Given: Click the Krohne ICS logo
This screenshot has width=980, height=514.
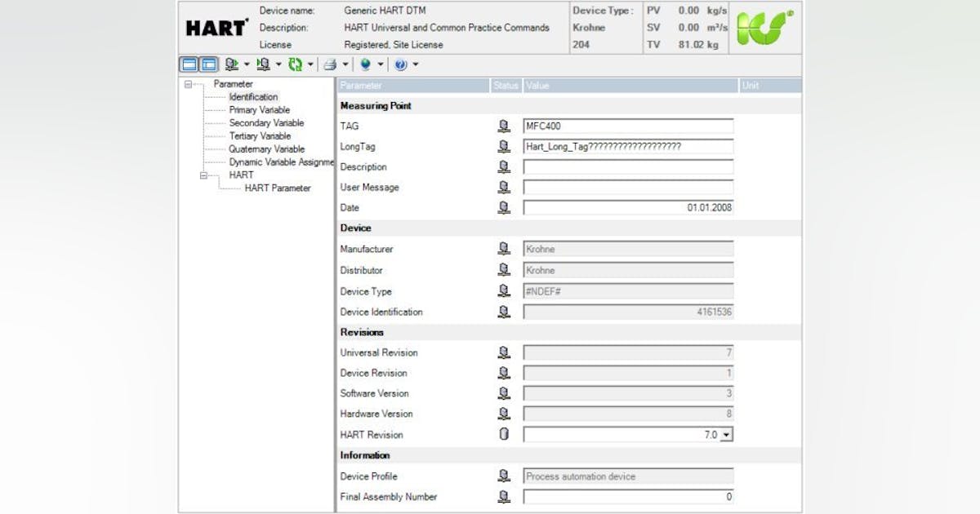Looking at the screenshot, I should [x=765, y=28].
